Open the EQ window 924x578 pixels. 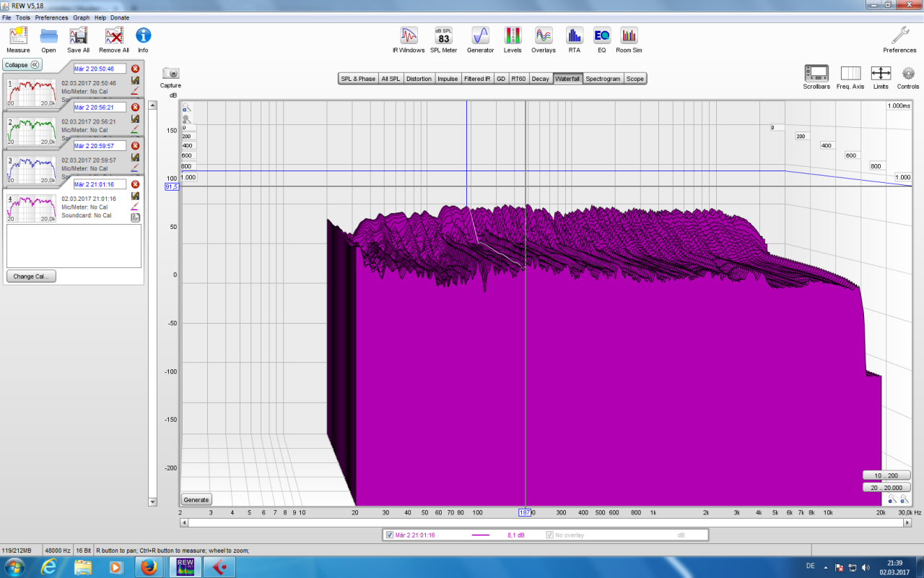pos(602,35)
